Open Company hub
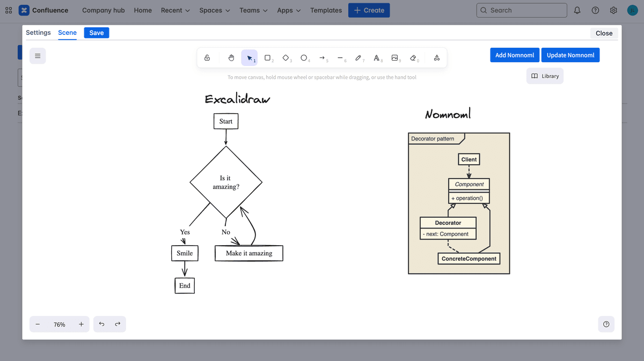Screen dimensions: 644x361 pyautogui.click(x=104, y=10)
